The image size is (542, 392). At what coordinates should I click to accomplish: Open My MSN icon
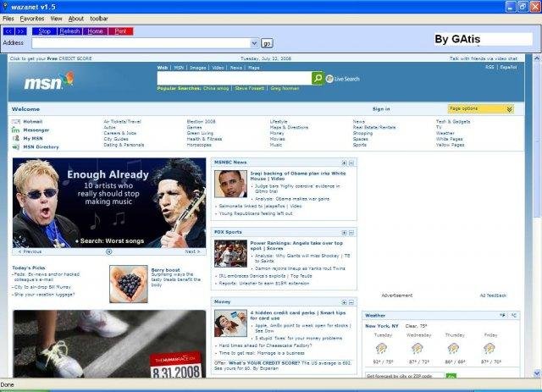coord(16,138)
